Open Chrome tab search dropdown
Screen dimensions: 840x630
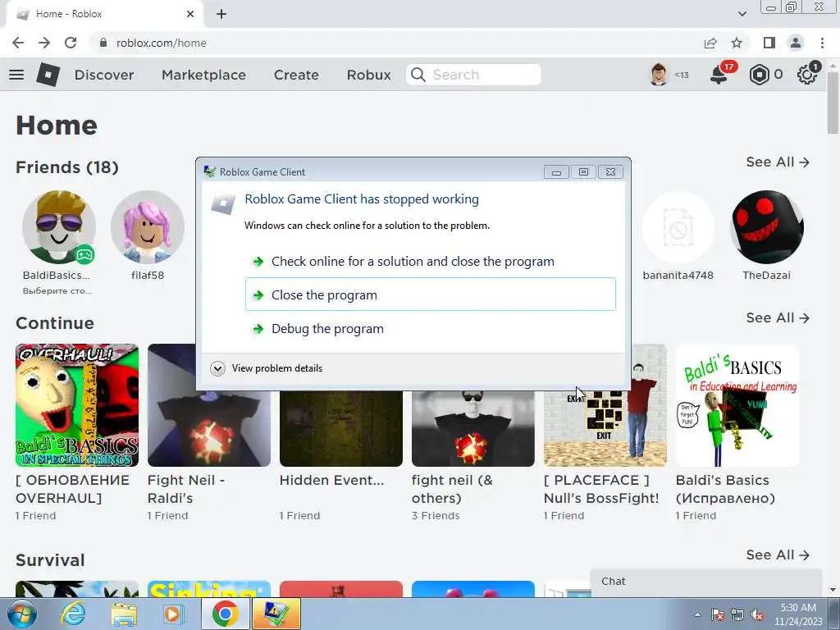(742, 14)
